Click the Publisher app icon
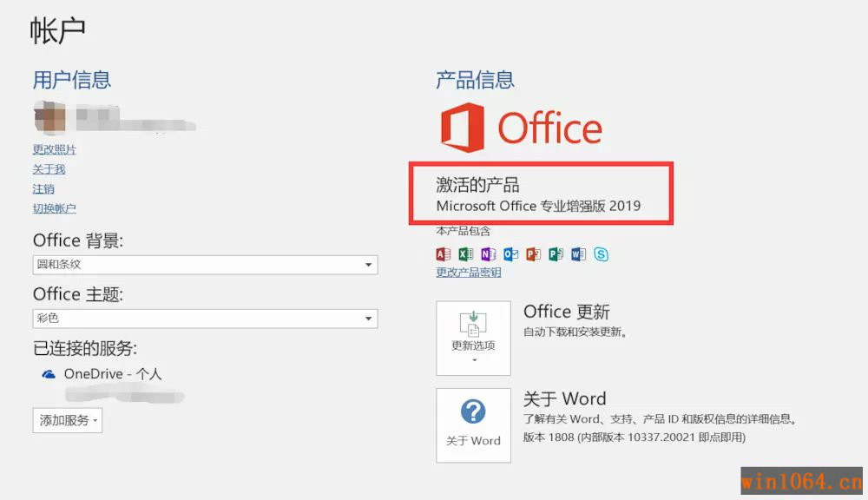Image resolution: width=868 pixels, height=500 pixels. (x=556, y=254)
